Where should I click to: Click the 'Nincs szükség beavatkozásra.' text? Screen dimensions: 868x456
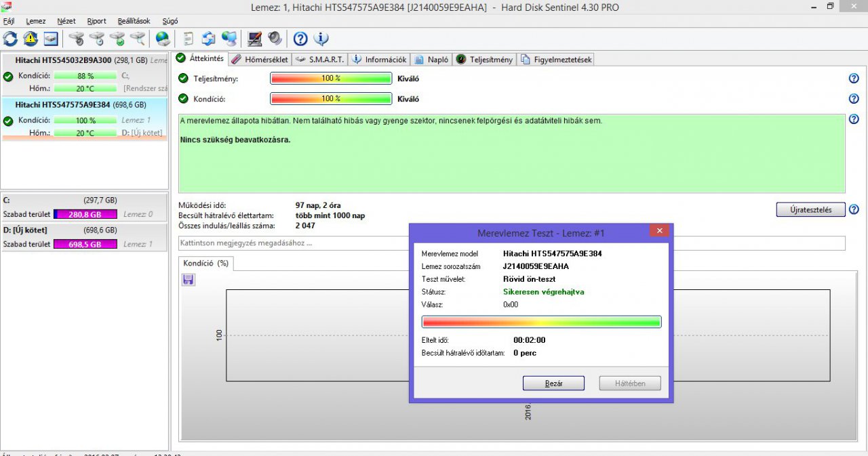235,140
